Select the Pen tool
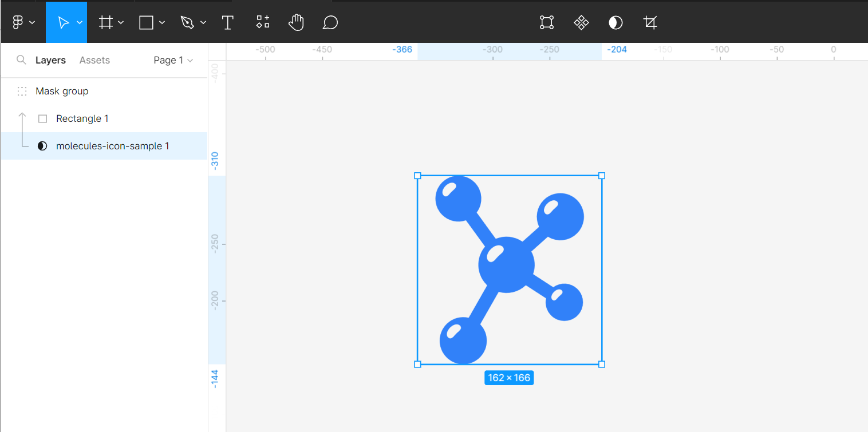 coord(187,22)
